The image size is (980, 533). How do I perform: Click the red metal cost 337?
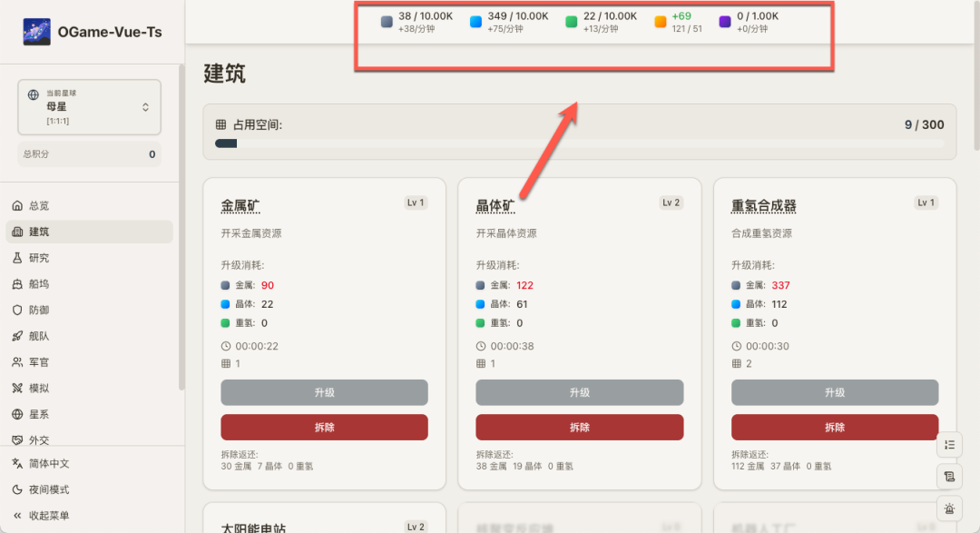click(780, 285)
